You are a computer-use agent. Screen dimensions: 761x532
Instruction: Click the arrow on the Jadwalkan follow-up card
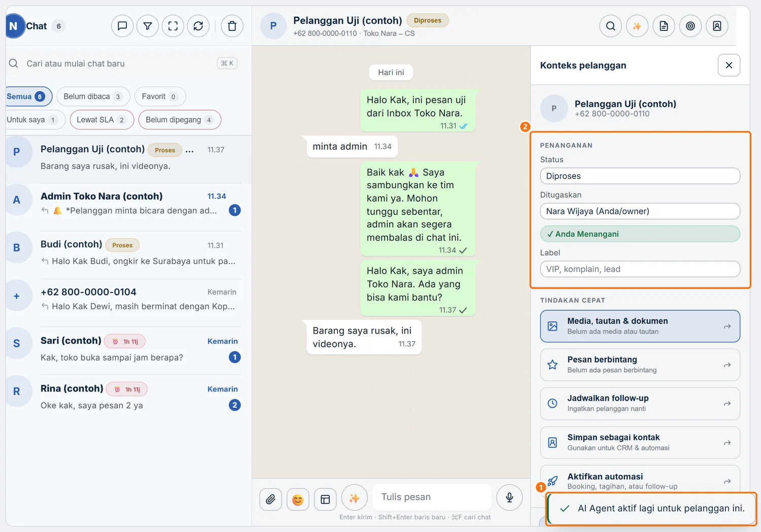(727, 403)
